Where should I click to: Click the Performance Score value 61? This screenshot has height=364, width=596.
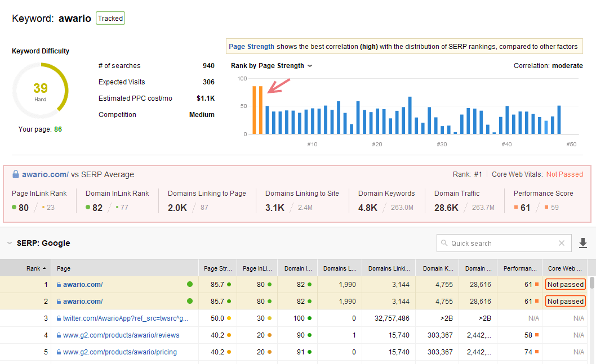click(525, 208)
